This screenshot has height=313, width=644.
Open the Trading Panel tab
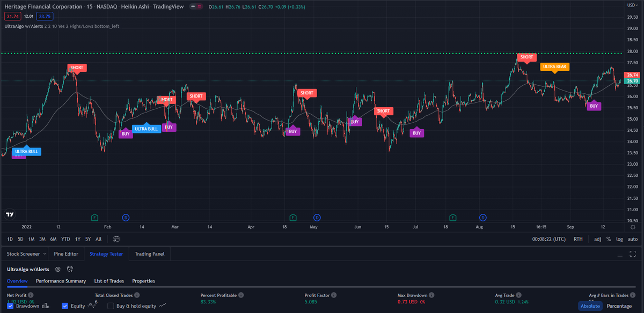(150, 254)
